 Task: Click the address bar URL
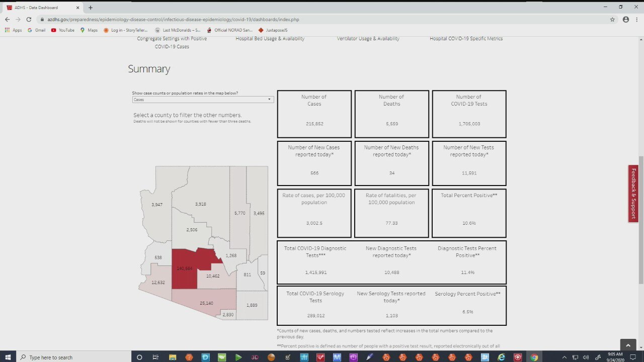173,20
